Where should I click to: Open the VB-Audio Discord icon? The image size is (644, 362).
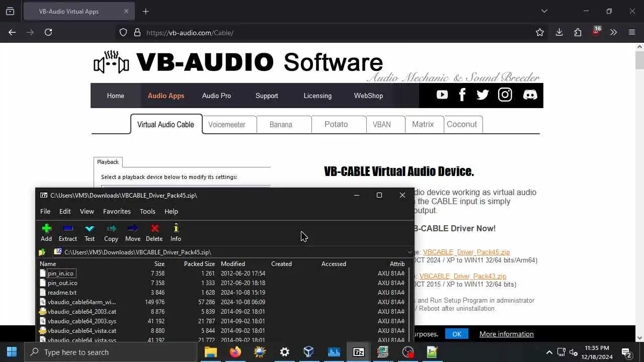(x=530, y=95)
